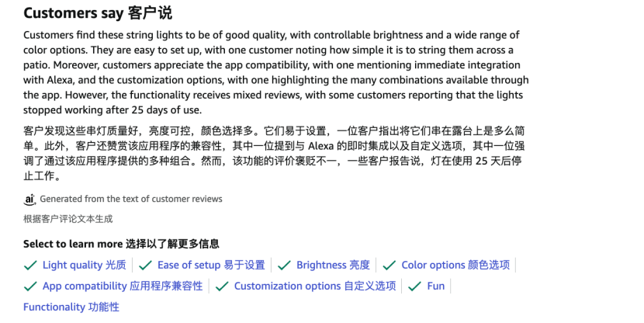Click the green checkmark next to Fun
This screenshot has width=644, height=323.
pos(415,287)
